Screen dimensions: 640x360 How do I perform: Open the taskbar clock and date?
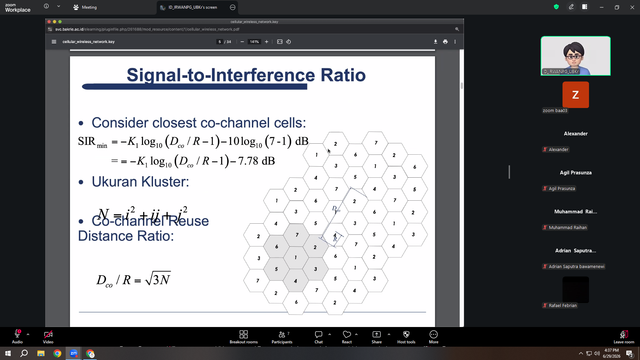tap(611, 353)
